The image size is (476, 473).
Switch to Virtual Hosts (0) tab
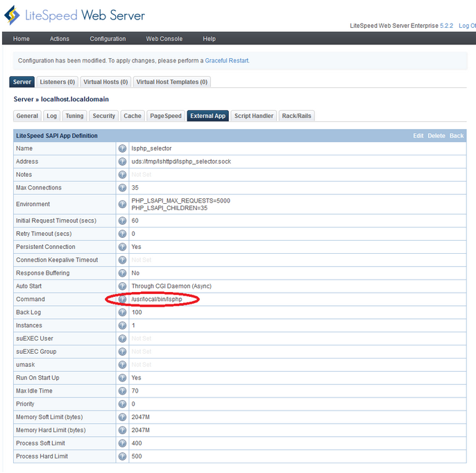[x=105, y=82]
